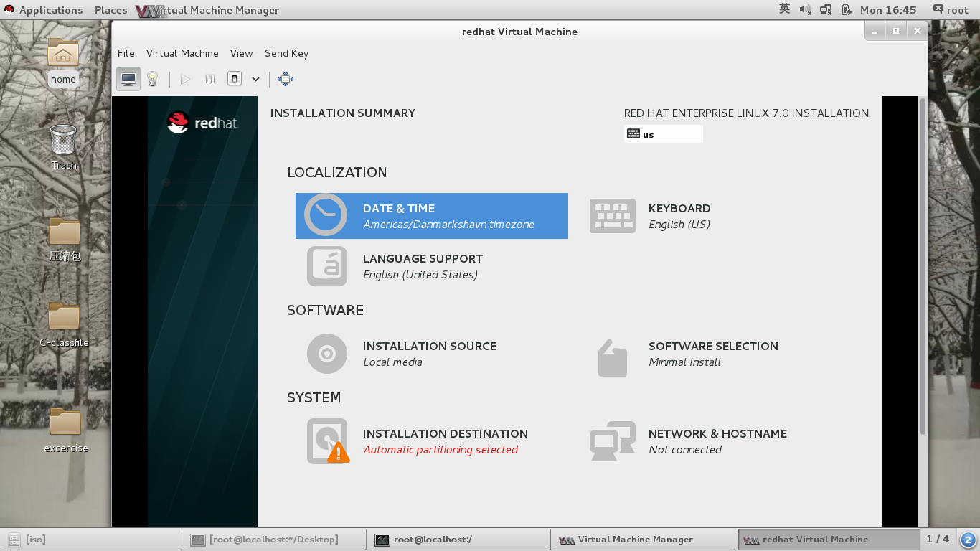This screenshot has height=551, width=980.
Task: Click the keyboard layout icon
Action: [613, 216]
